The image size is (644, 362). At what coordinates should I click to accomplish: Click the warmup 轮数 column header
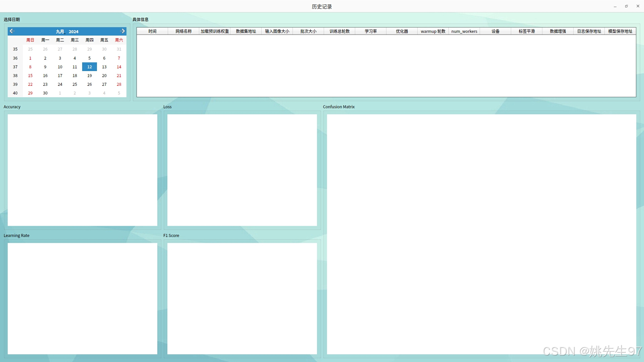pos(433,31)
